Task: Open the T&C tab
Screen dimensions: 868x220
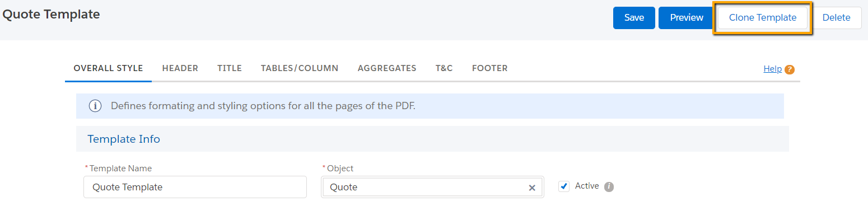Action: pos(444,68)
